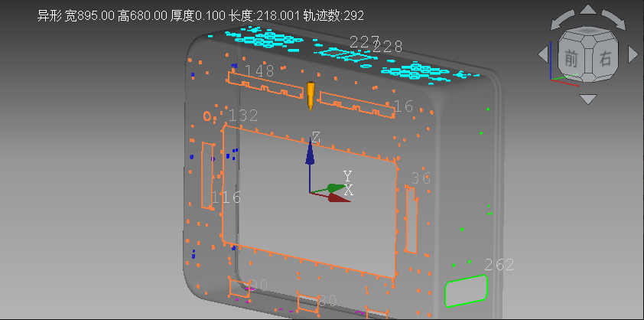644x320 pixels.
Task: Select trajectory label 148
Action: point(259,71)
